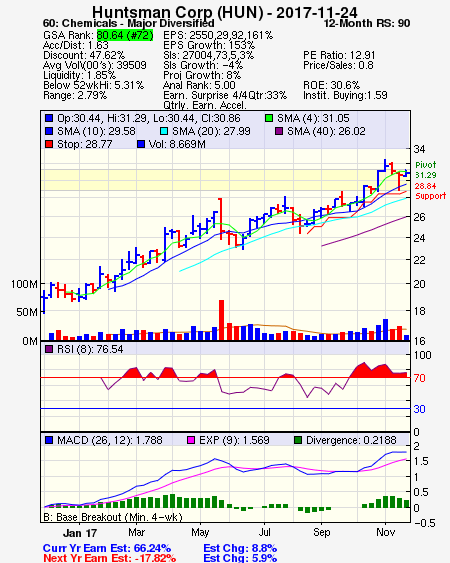The height and width of the screenshot is (563, 450).
Task: Click the Jan 17 date axis label
Action: (80, 533)
